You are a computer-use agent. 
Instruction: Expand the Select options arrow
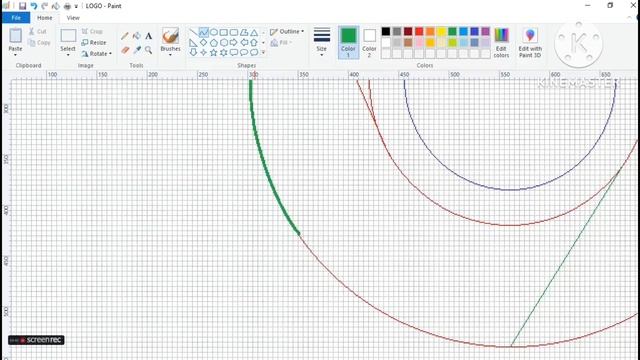[68, 55]
